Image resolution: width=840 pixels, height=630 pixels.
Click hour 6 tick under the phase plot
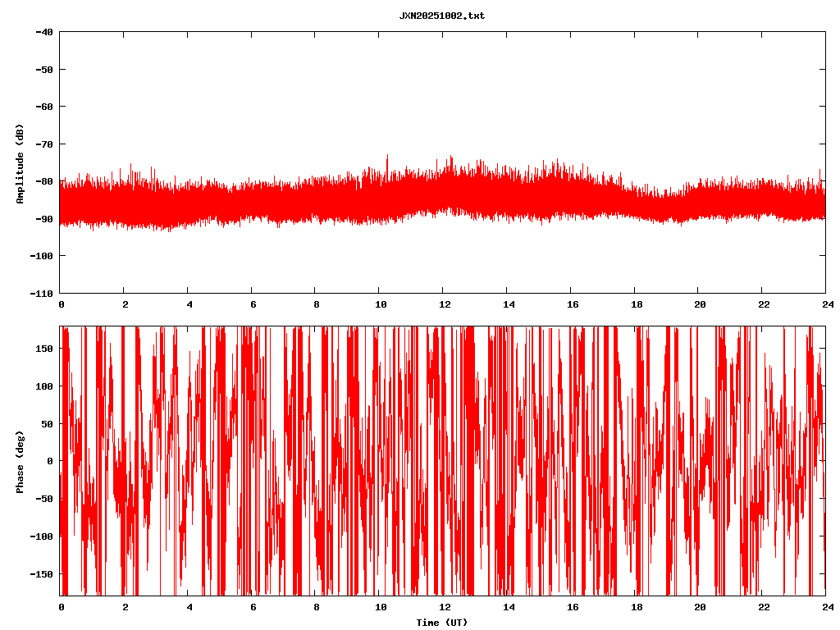(253, 607)
